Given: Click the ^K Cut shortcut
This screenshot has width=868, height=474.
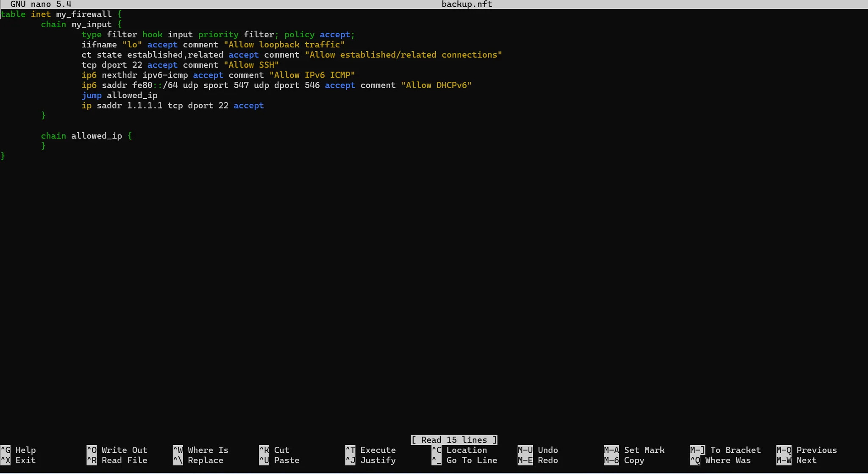Looking at the screenshot, I should point(274,450).
